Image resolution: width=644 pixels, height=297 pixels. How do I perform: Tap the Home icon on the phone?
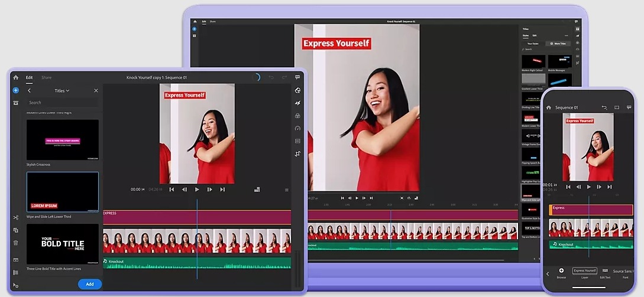pyautogui.click(x=549, y=107)
